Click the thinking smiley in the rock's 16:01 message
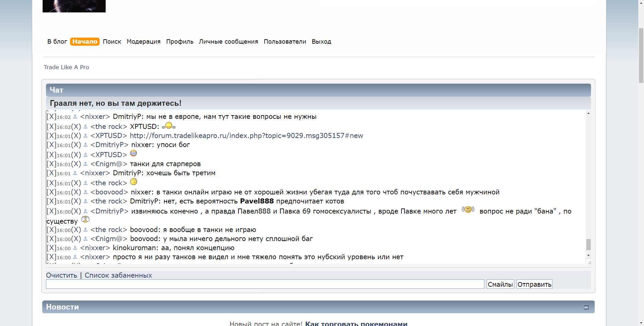This screenshot has width=644, height=326. pos(133,182)
